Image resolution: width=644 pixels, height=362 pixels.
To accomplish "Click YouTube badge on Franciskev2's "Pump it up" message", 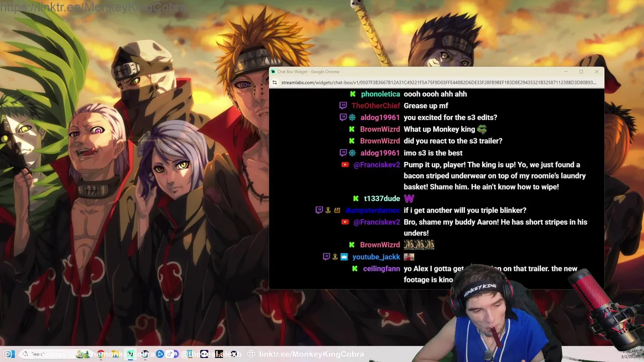I will pyautogui.click(x=345, y=164).
